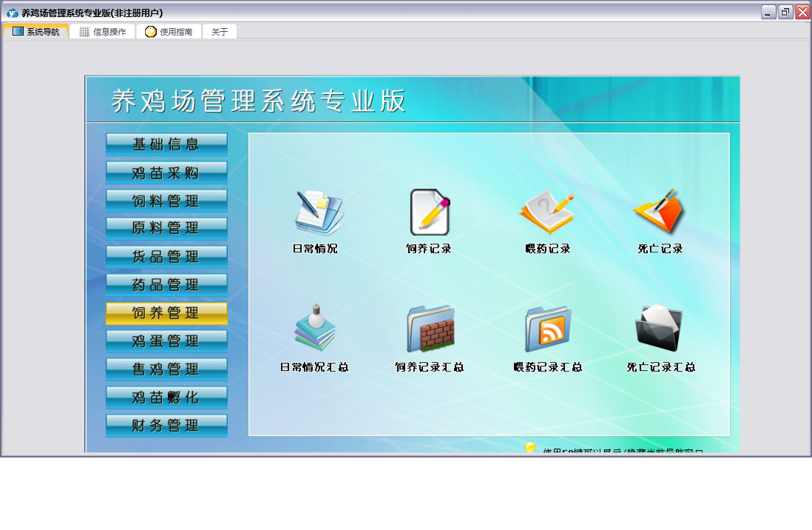Open the 使用指南 tab
Viewport: 812px width, 530px height.
pos(169,32)
